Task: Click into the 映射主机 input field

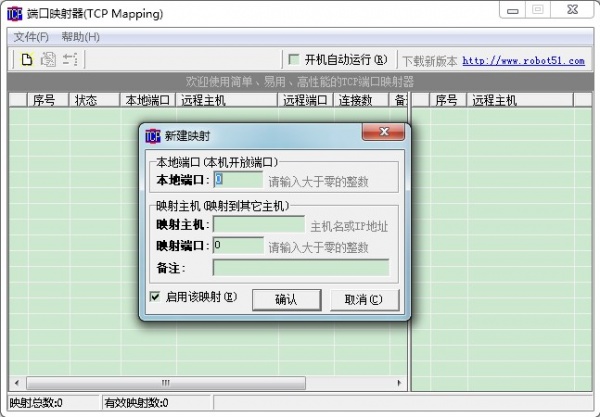Action: tap(259, 224)
